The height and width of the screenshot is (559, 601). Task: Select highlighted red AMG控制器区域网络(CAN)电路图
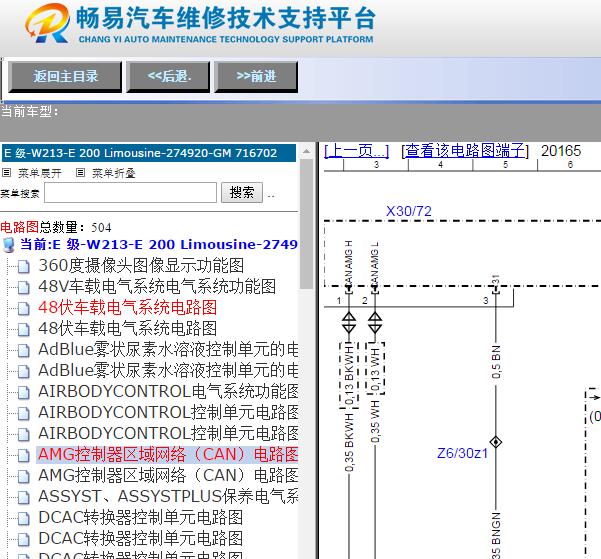pos(167,454)
